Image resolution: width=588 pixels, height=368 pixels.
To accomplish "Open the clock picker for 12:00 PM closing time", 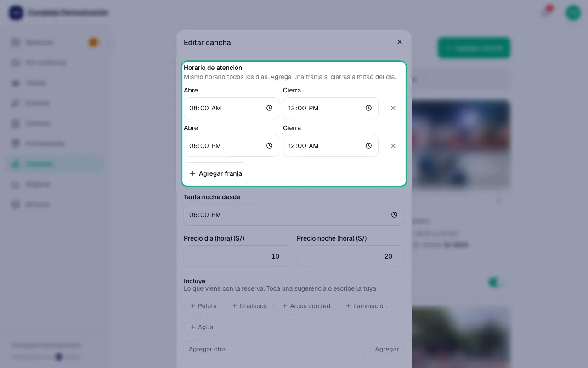I will [x=368, y=108].
